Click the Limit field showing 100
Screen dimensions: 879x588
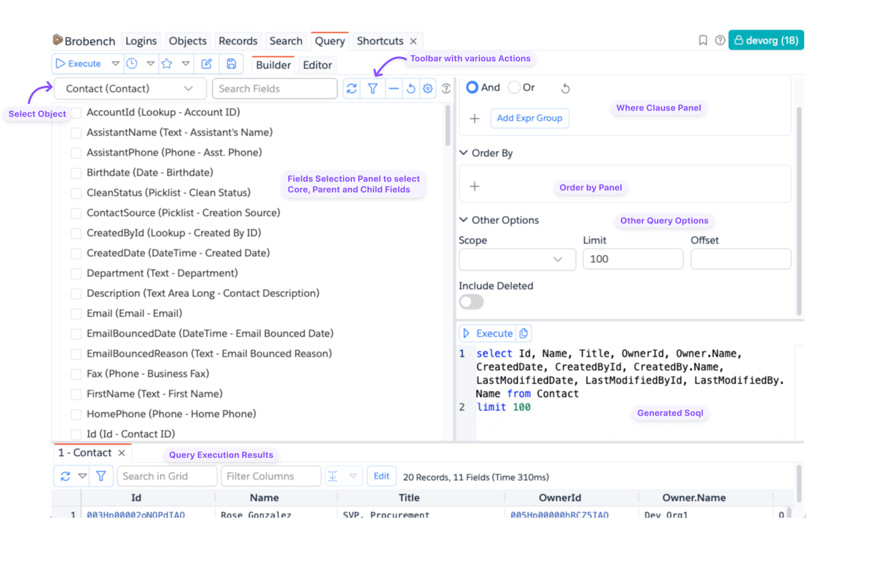point(633,259)
